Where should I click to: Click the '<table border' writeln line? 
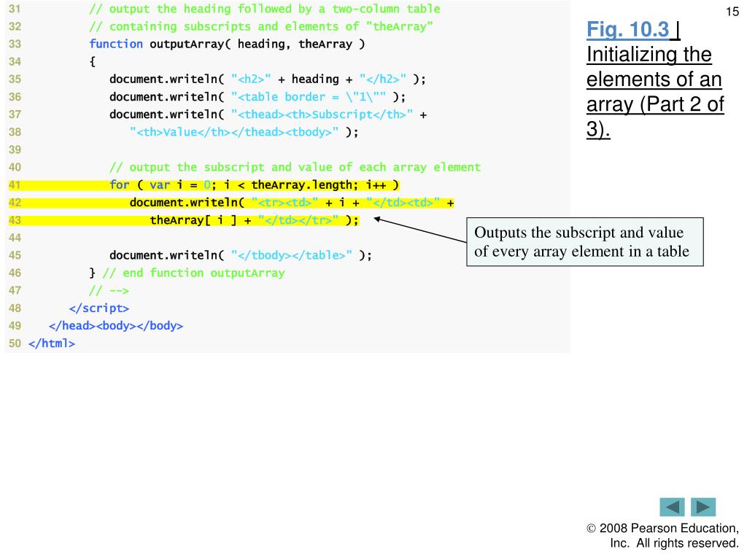pyautogui.click(x=258, y=97)
